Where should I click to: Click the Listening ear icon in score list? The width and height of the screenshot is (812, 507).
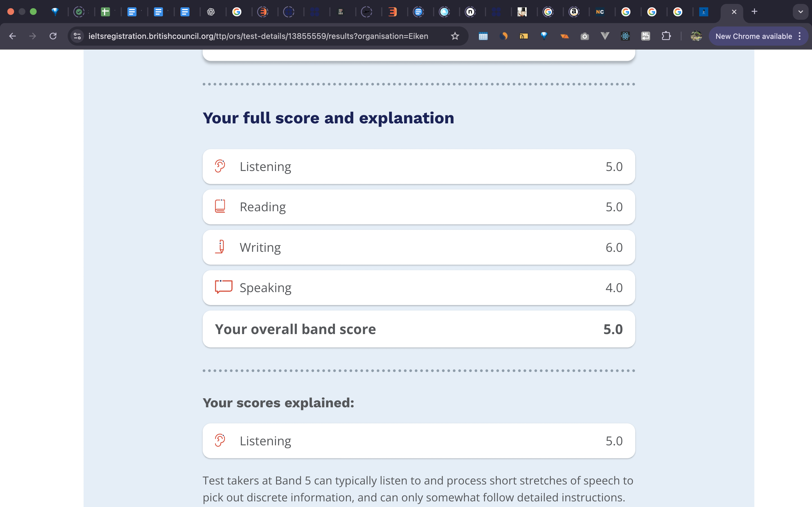[x=220, y=166]
